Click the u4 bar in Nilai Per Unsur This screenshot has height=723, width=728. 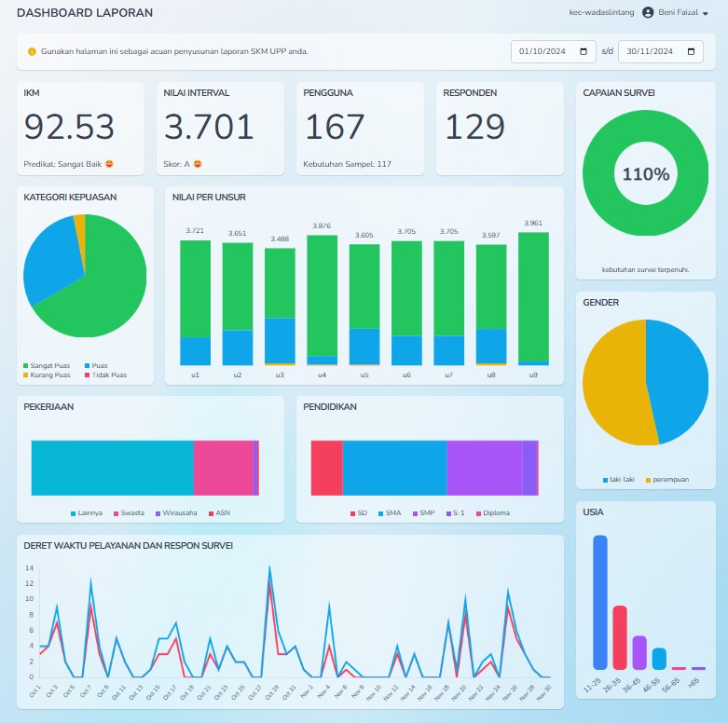(x=322, y=298)
